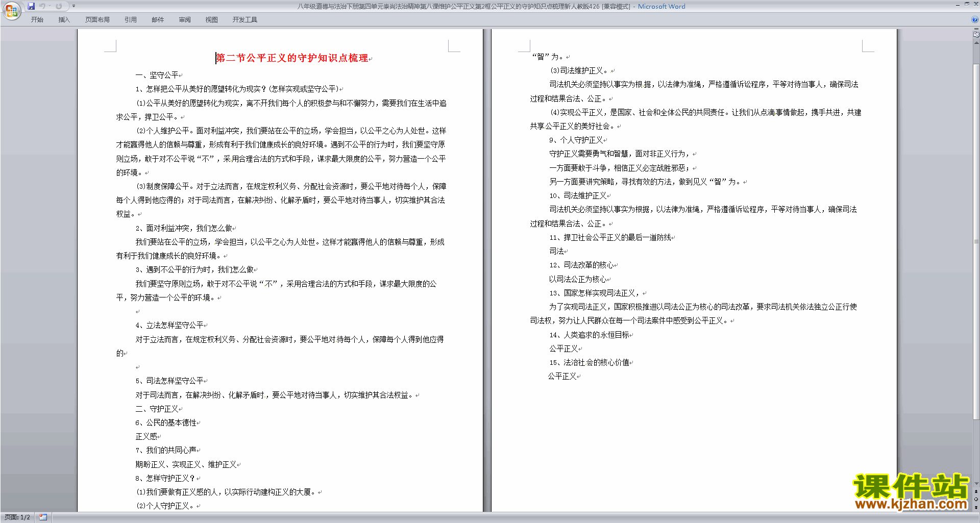Open the 开发工具 ribbon tab
Viewport: 980px width, 523px height.
pos(245,20)
